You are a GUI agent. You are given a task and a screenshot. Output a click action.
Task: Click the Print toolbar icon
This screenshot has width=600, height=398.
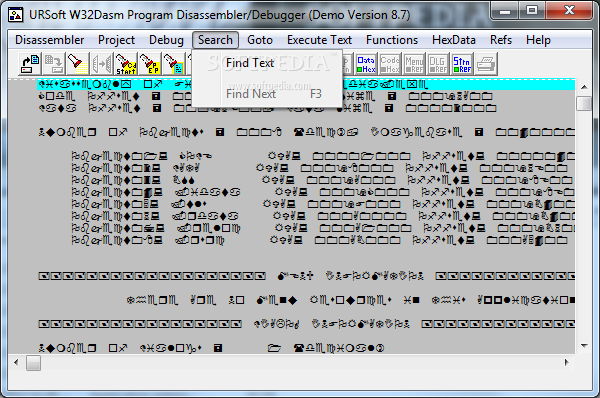point(486,64)
